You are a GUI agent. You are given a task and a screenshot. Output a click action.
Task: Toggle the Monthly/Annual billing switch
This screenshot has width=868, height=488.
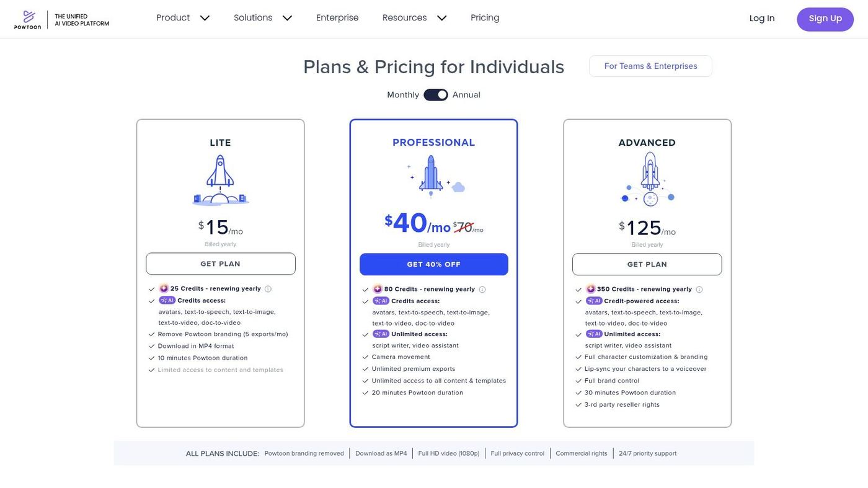436,95
